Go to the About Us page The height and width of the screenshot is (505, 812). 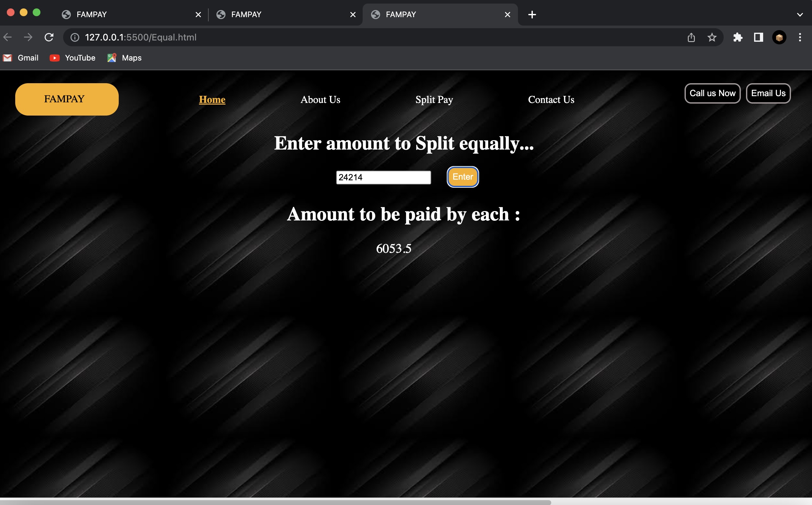pyautogui.click(x=320, y=99)
